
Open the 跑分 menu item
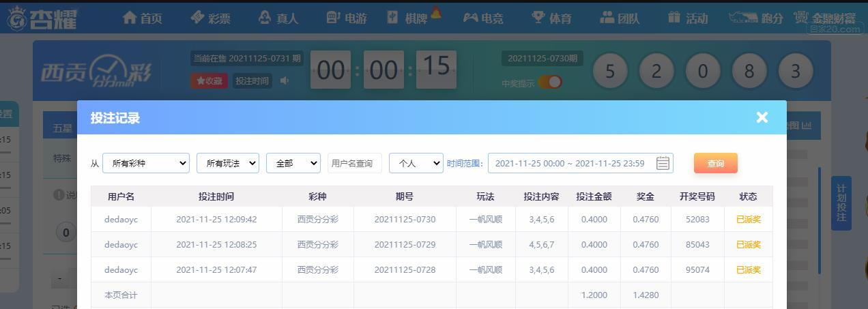pos(756,18)
